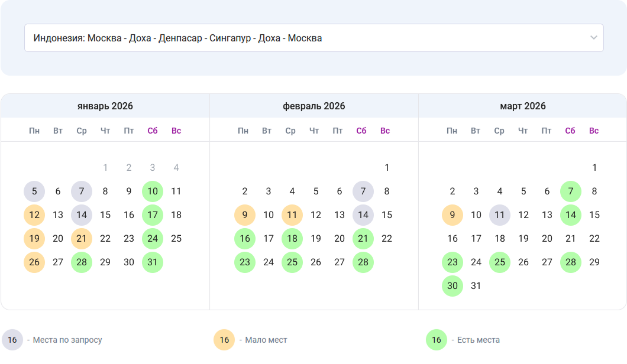This screenshot has width=627, height=364.
Task: Pick February 16 available date
Action: (245, 239)
